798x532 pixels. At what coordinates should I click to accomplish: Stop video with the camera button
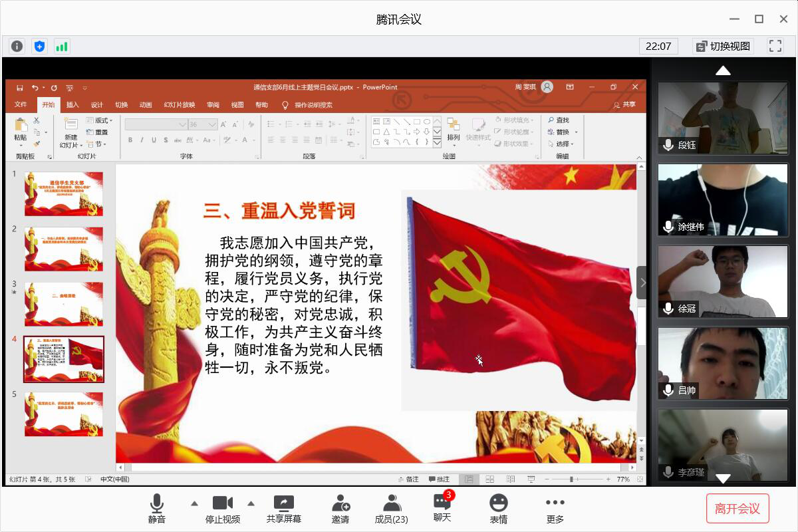click(x=222, y=509)
